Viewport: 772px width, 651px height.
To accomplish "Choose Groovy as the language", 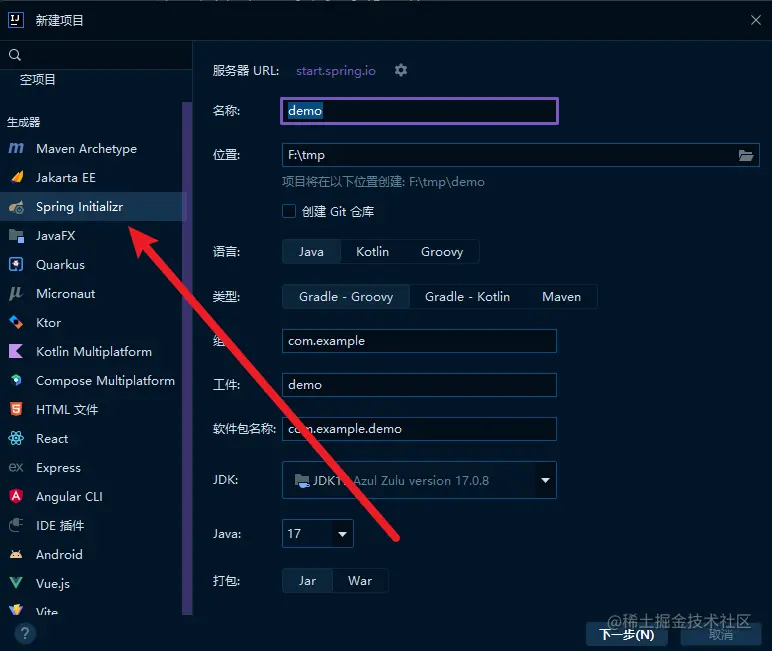I will (x=442, y=252).
